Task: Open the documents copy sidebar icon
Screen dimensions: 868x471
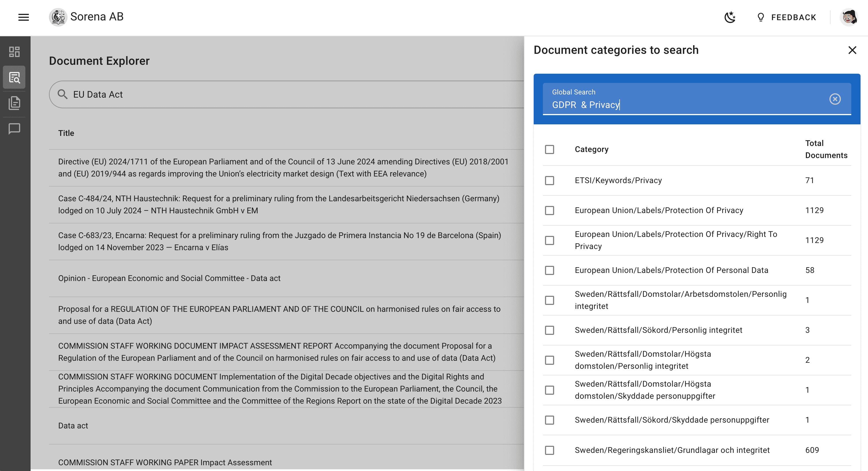Action: (14, 103)
